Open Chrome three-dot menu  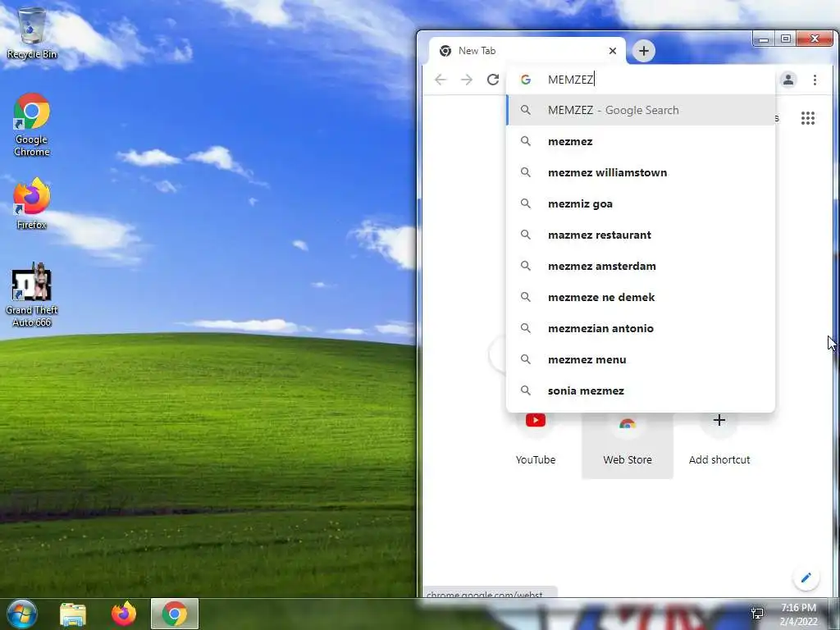pos(815,80)
